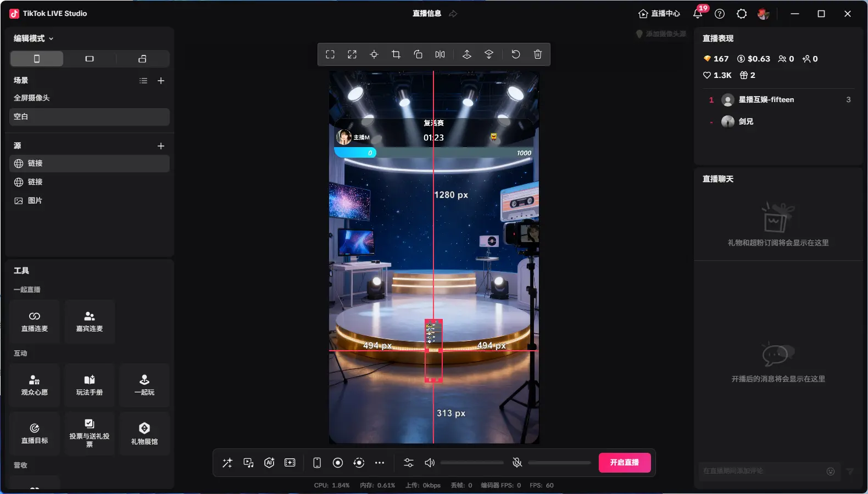Open the notifications bell

698,14
